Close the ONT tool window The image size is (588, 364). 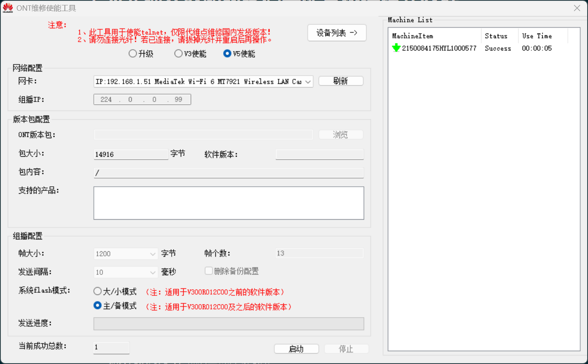point(577,8)
